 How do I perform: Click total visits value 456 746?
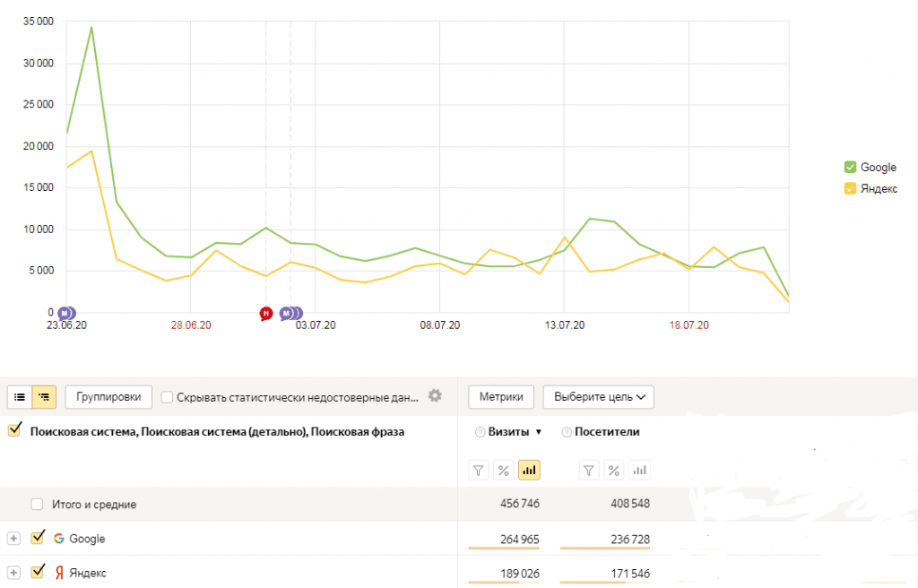(520, 504)
